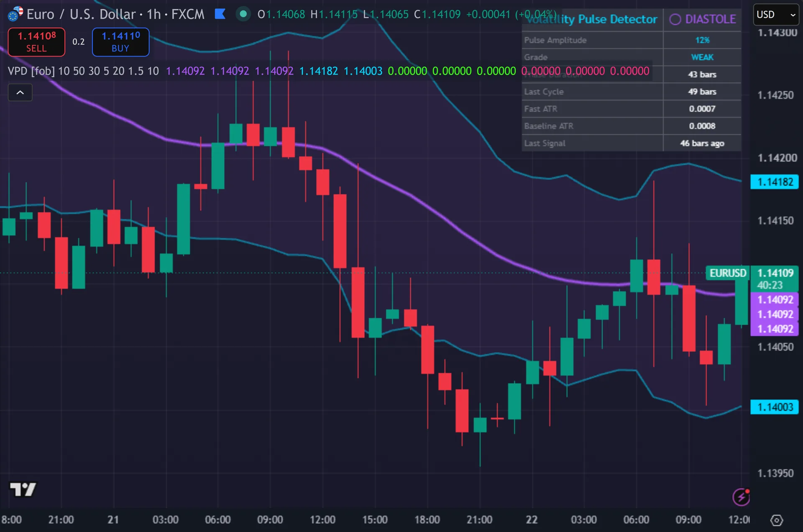Screen dimensions: 803x532
Task: Click the 1.14182 cyan legend value
Action: tap(318, 71)
